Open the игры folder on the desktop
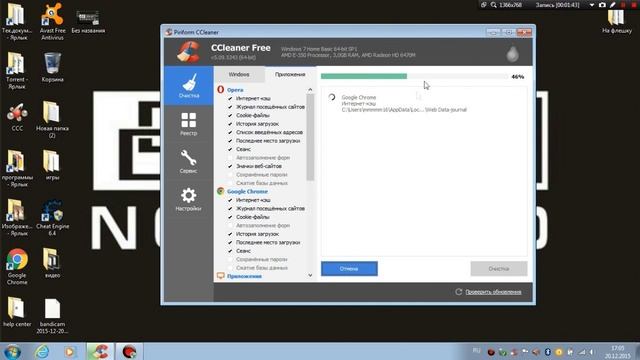The height and width of the screenshot is (360, 640). (52, 165)
